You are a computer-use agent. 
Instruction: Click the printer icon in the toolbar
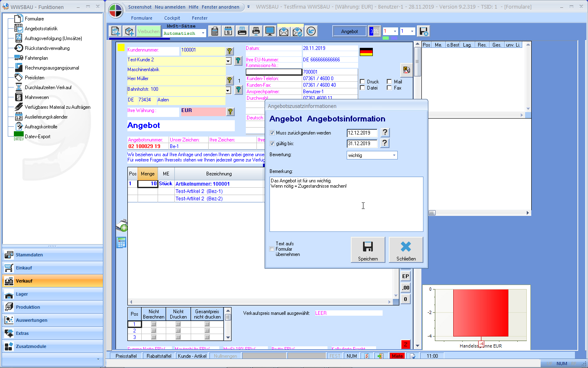click(x=242, y=31)
